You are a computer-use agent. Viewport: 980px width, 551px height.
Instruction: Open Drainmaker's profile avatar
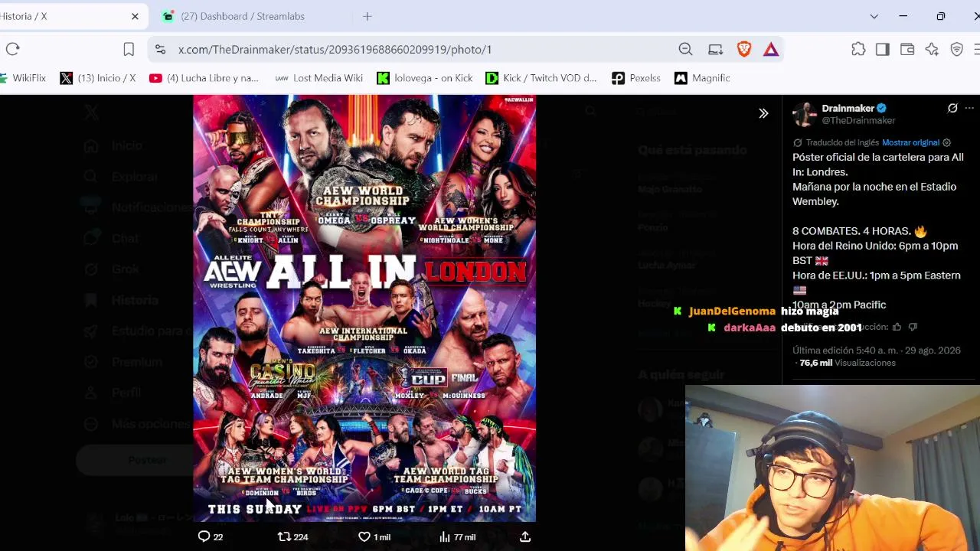[805, 114]
